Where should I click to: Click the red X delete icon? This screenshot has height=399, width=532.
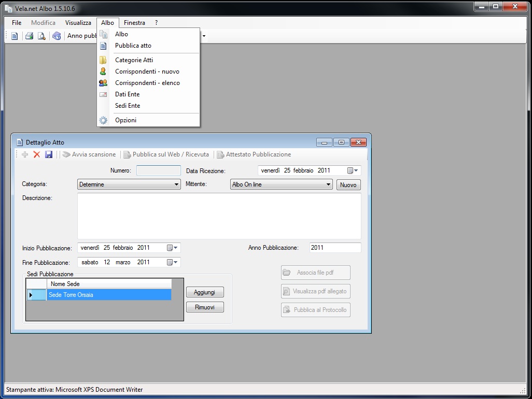[37, 154]
